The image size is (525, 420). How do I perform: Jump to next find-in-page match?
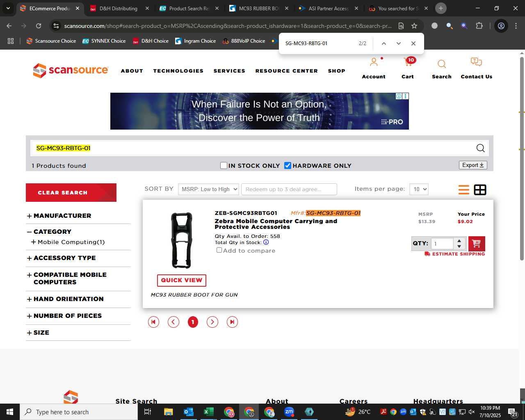click(398, 43)
